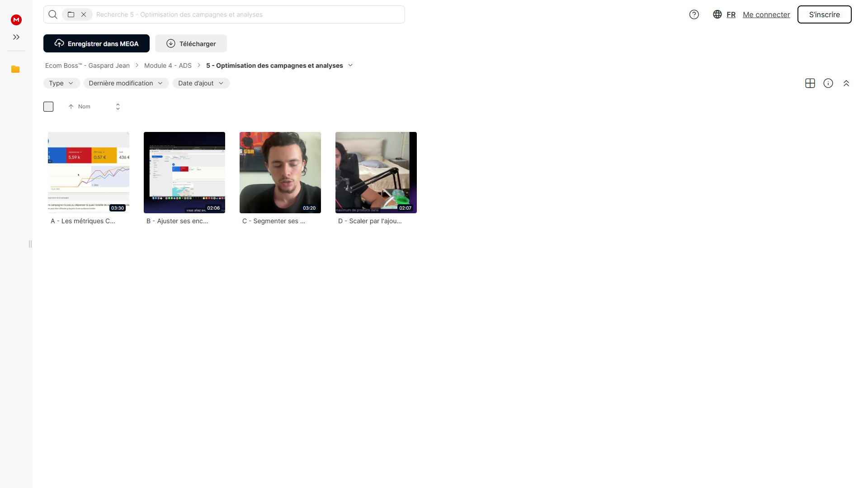
Task: Click Enregistrer dans MEGA button
Action: (x=96, y=43)
